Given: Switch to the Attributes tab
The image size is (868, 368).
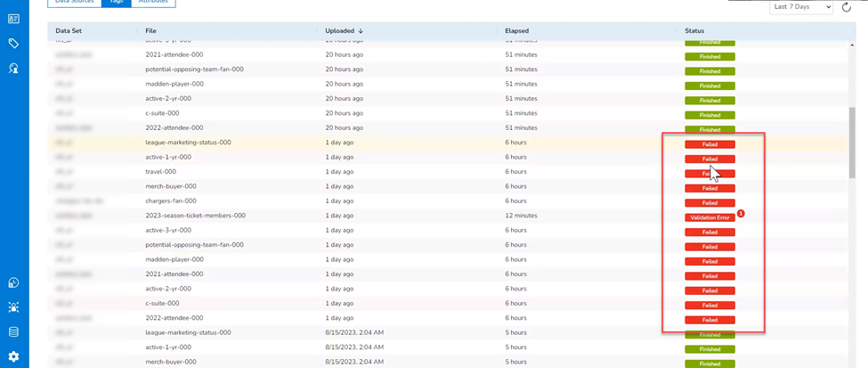Looking at the screenshot, I should pyautogui.click(x=153, y=2).
